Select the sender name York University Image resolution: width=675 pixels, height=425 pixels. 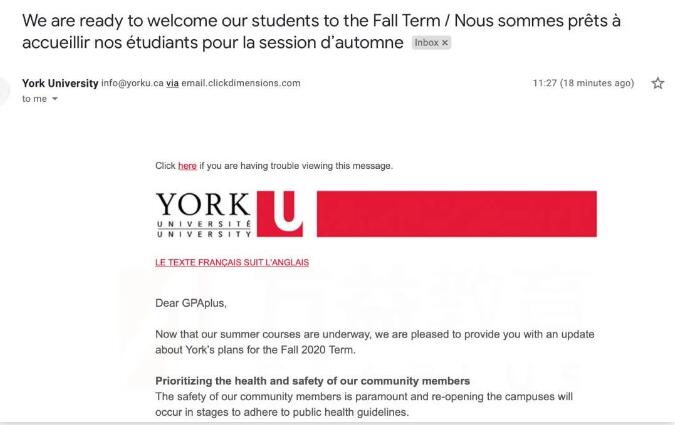60,83
